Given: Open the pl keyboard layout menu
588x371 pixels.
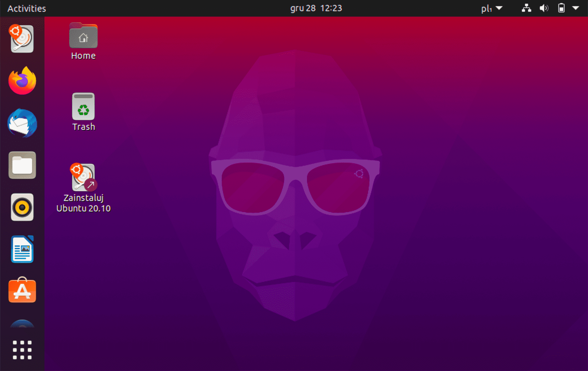Looking at the screenshot, I should pos(492,8).
